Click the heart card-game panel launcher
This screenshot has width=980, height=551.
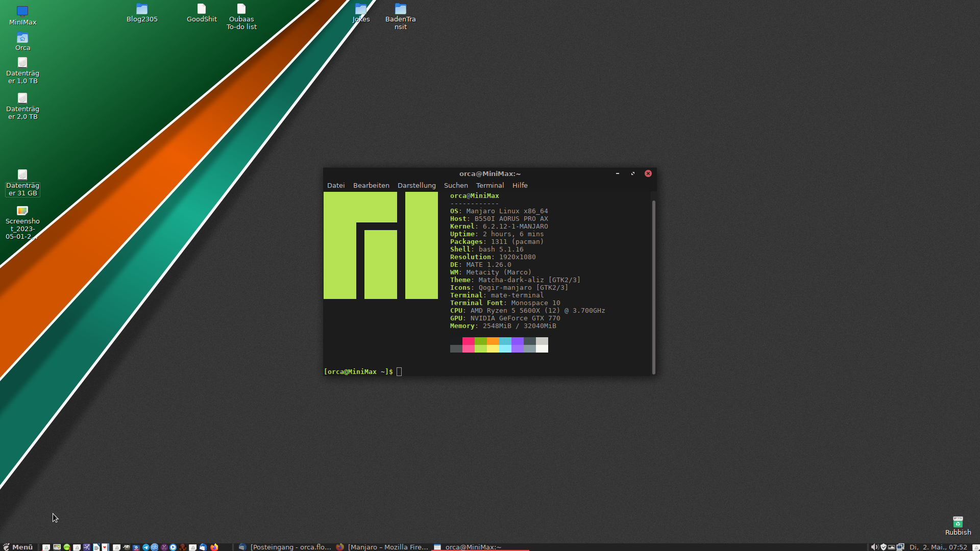105,547
